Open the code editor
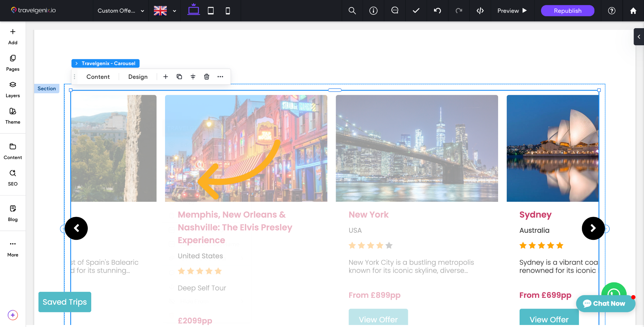Viewport: 644px width, 327px height. tap(480, 10)
